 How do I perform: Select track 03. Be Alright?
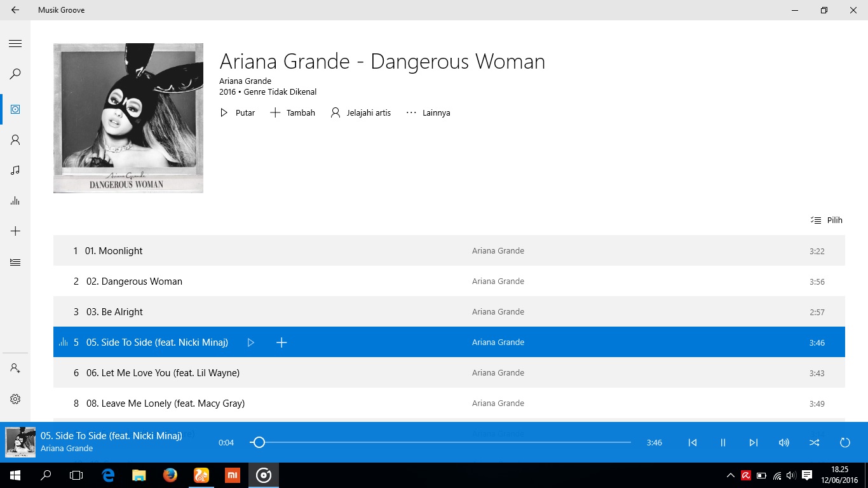coord(449,311)
